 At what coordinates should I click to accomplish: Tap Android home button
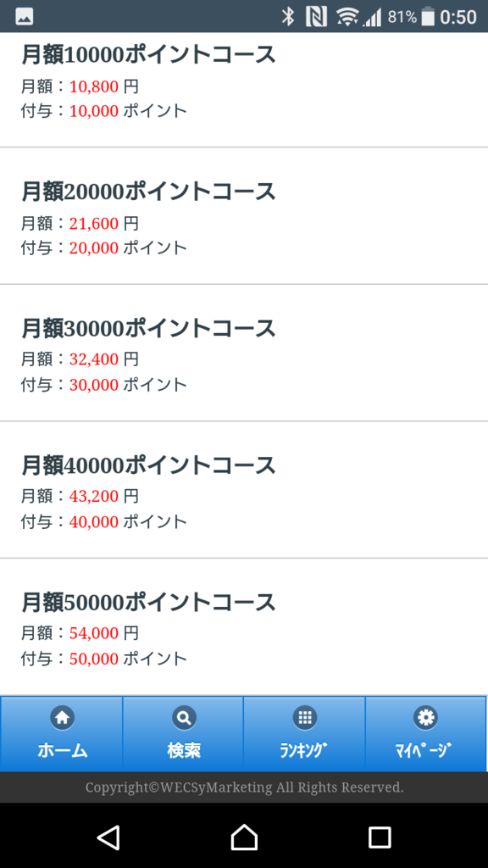[244, 837]
